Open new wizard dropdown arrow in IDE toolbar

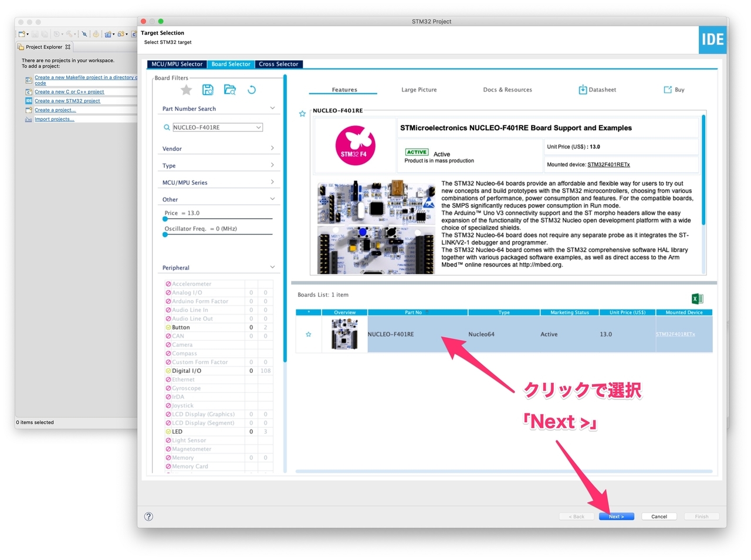click(28, 35)
